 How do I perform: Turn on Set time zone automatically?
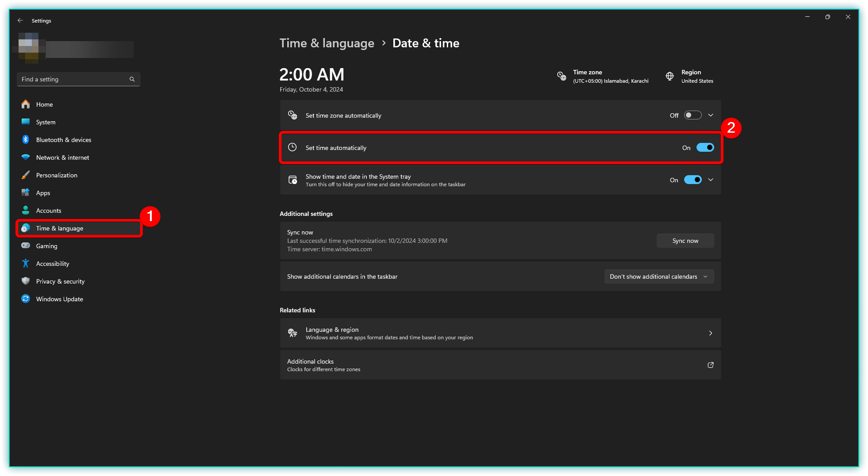coord(693,115)
